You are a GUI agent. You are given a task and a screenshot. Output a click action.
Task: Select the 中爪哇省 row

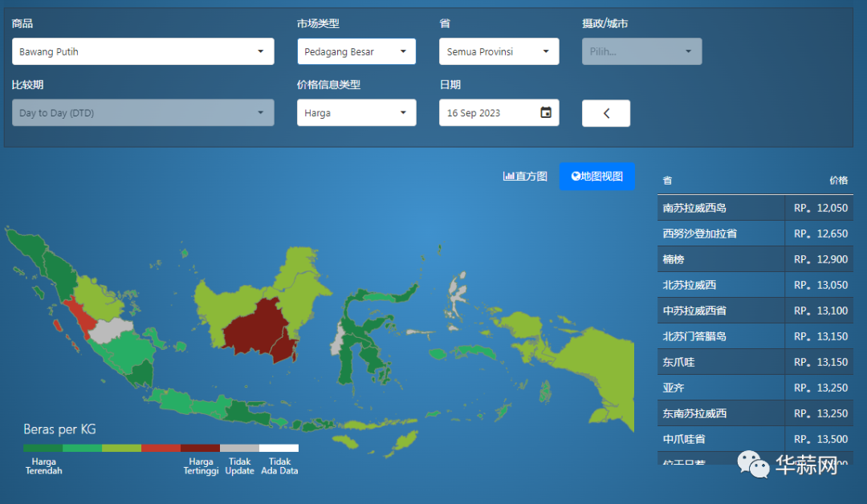tap(755, 439)
